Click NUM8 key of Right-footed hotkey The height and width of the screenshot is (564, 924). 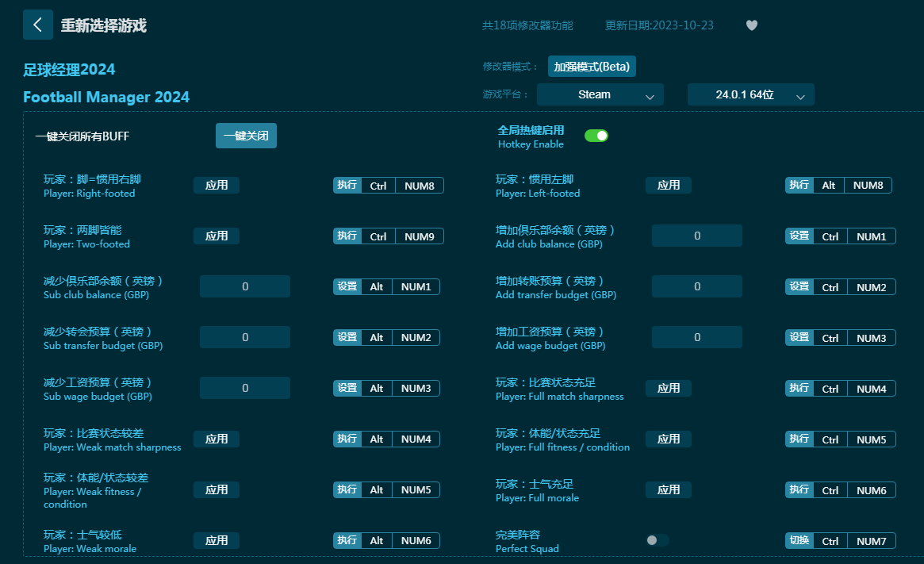point(419,186)
